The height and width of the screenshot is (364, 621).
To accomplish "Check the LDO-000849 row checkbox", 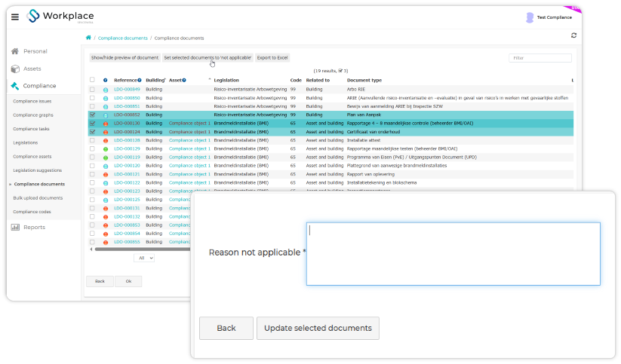I will 92,90.
